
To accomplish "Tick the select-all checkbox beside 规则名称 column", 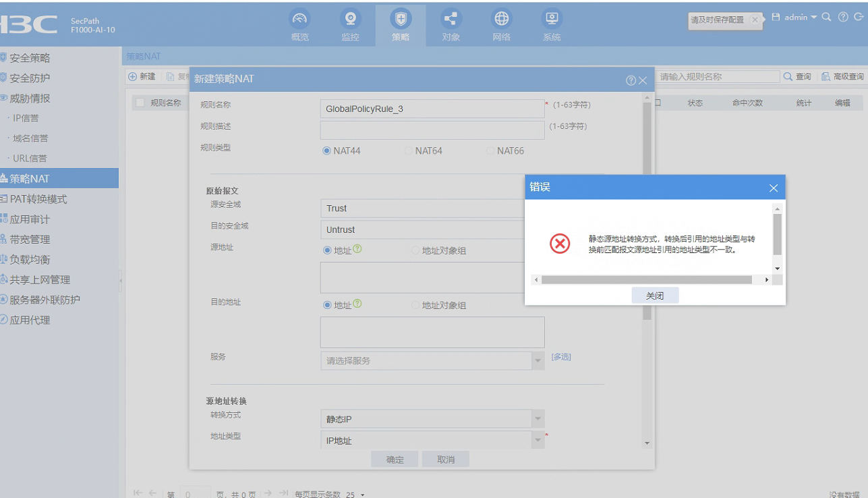I will point(140,103).
